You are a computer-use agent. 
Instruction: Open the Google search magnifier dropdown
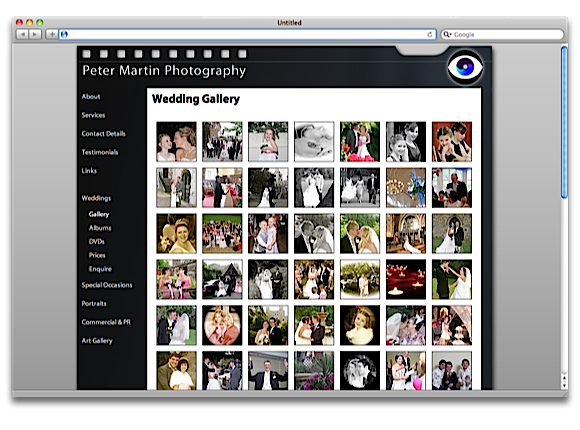(447, 34)
